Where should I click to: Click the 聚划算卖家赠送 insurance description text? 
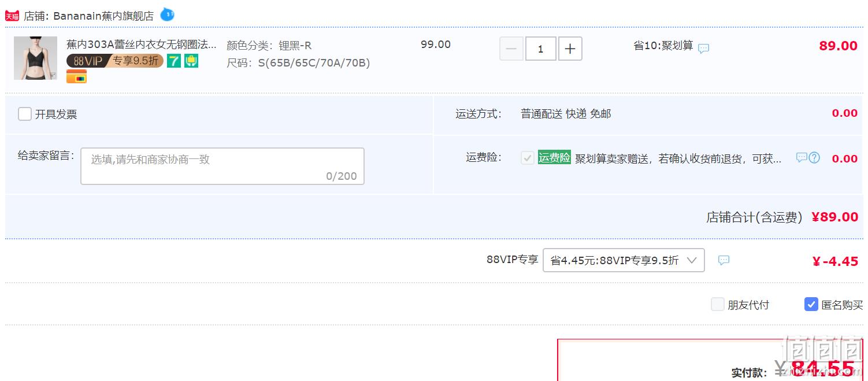pos(678,158)
